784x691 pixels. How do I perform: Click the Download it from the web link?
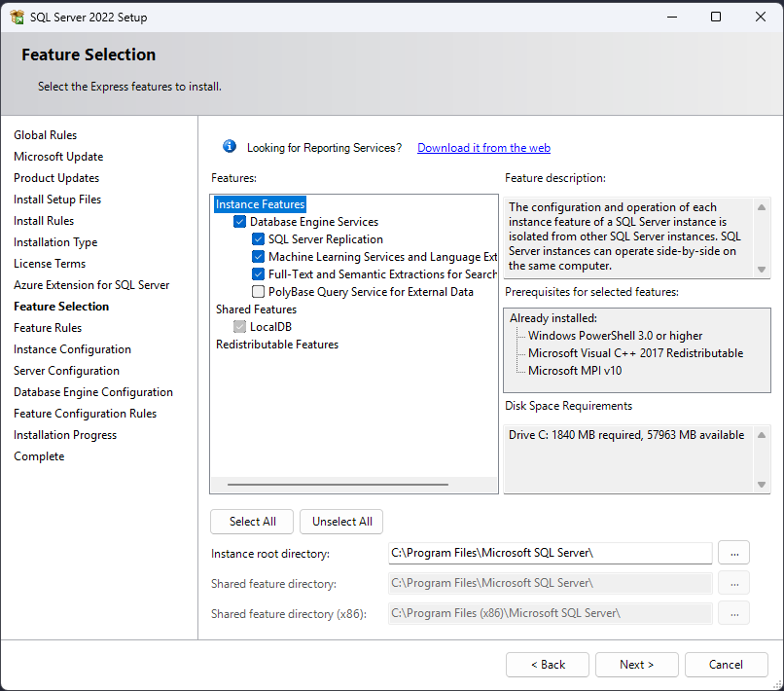[483, 148]
